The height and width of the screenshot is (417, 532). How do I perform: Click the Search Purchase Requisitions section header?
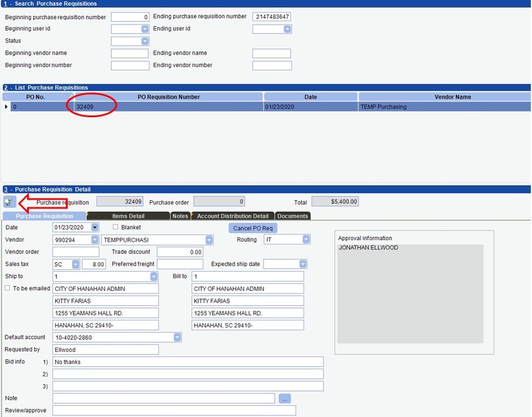point(266,4)
